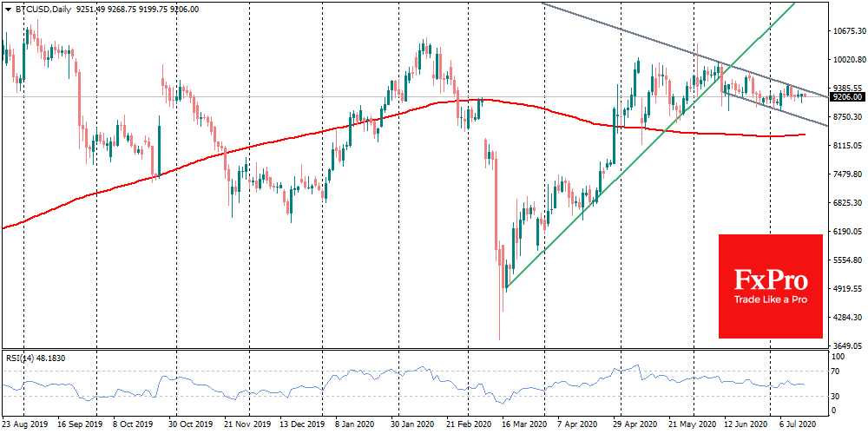
Task: Click the 9206.00 current price label
Action: pyautogui.click(x=849, y=97)
